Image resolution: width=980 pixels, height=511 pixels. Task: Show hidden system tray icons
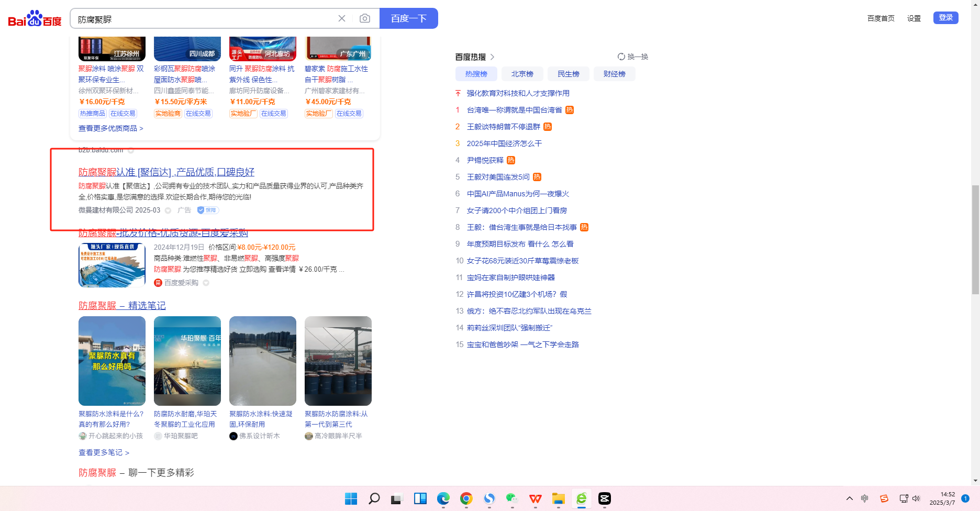tap(849, 498)
